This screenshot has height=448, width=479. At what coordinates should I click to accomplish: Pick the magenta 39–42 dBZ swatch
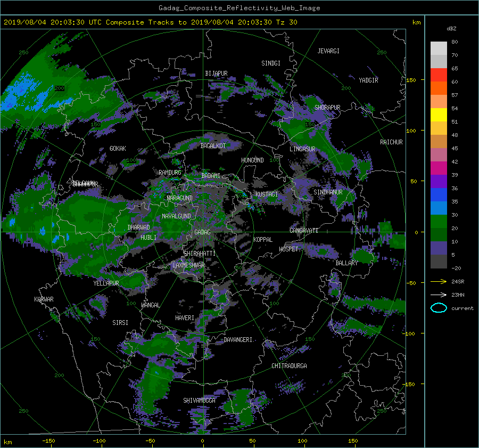coord(439,168)
